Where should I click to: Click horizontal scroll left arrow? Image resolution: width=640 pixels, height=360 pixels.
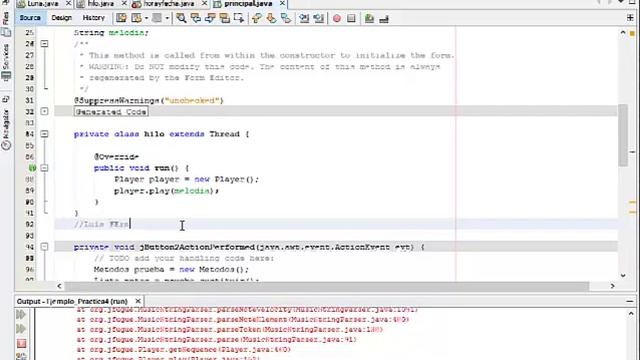[59, 286]
